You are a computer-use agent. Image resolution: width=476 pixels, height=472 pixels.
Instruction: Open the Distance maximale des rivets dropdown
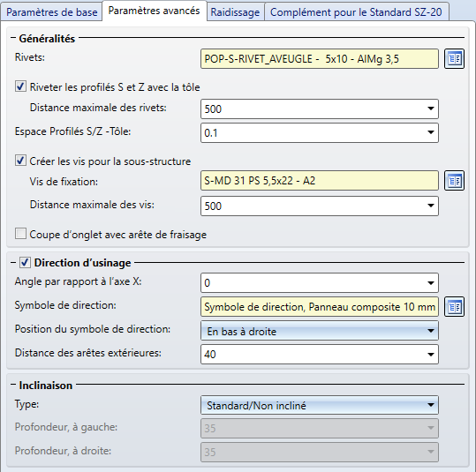point(430,109)
